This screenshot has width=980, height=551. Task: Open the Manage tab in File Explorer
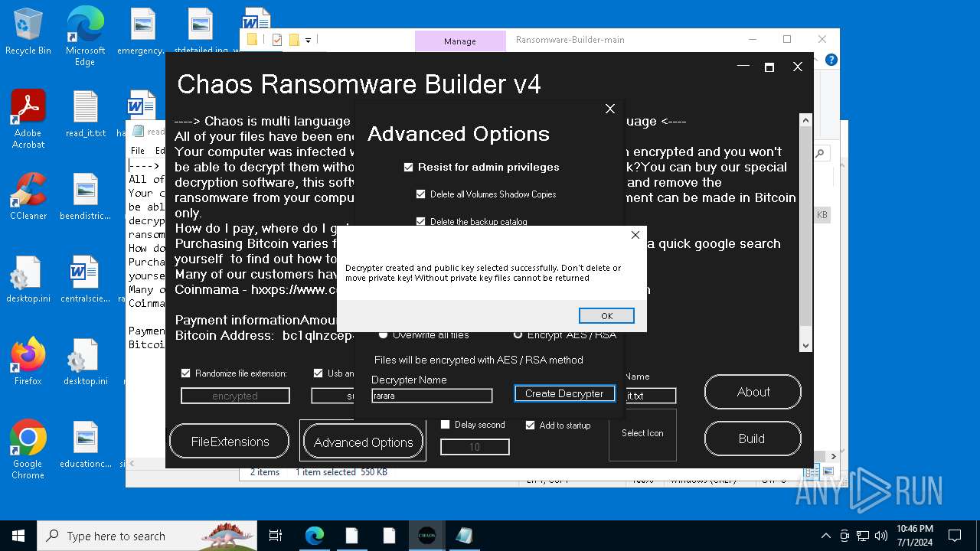point(460,41)
